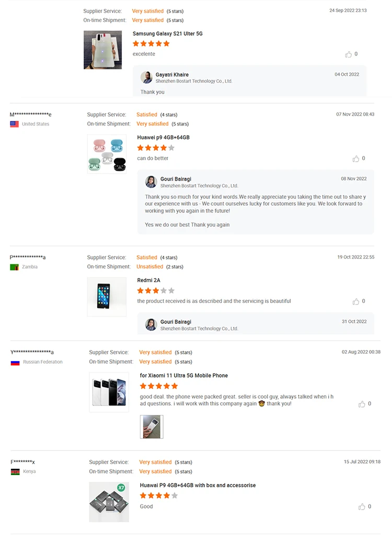Click the five-star rating on Xiaomi review

[x=159, y=386]
